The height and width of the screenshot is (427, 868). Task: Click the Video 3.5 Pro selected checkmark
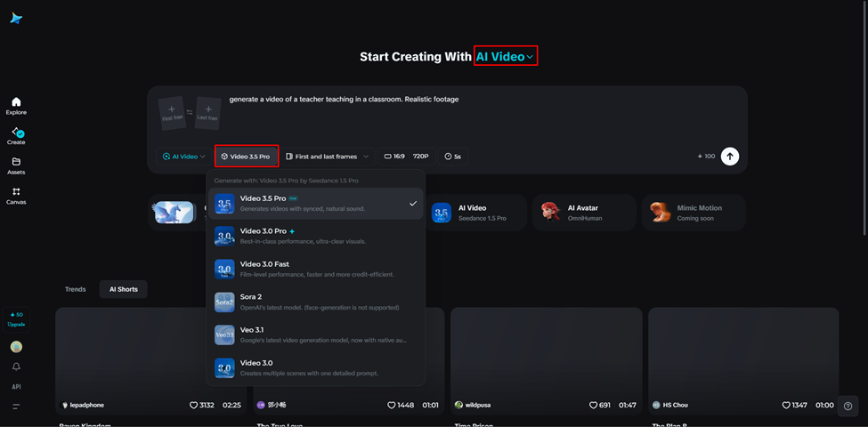click(412, 204)
